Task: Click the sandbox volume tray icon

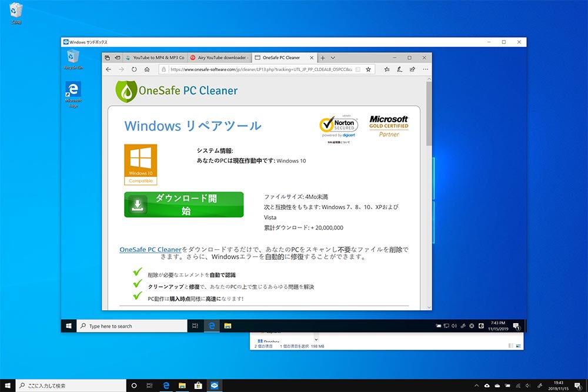Action: (x=454, y=326)
